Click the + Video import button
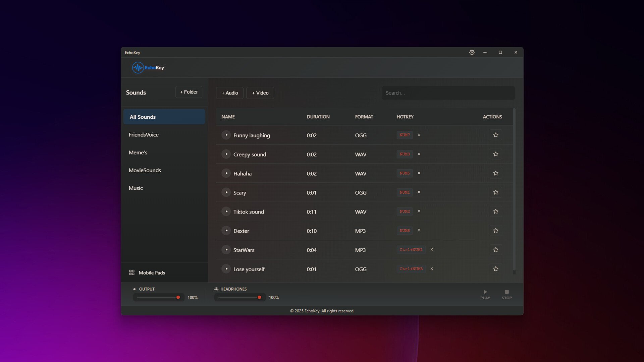This screenshot has height=362, width=644. [x=260, y=93]
